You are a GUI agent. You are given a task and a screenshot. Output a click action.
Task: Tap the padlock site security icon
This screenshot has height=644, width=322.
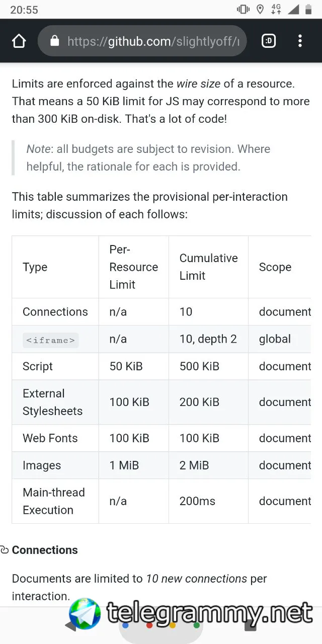coord(54,40)
